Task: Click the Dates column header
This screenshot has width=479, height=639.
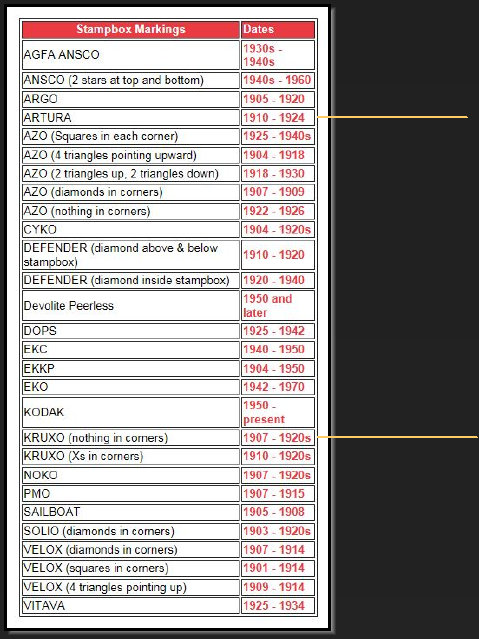Action: pyautogui.click(x=278, y=29)
